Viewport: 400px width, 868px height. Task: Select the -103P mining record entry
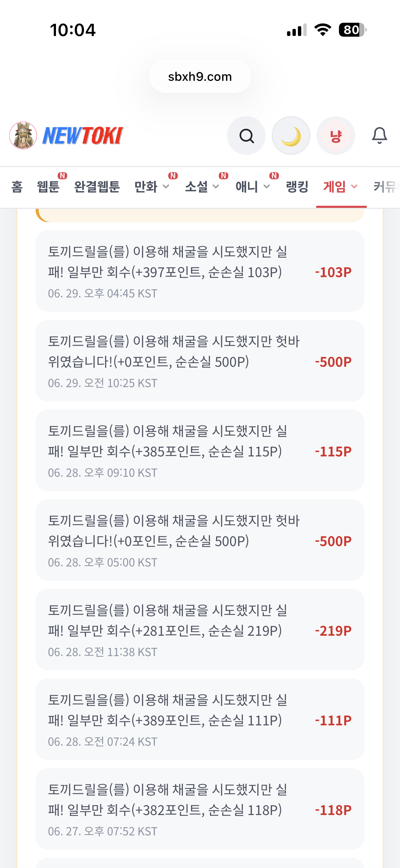pos(200,271)
